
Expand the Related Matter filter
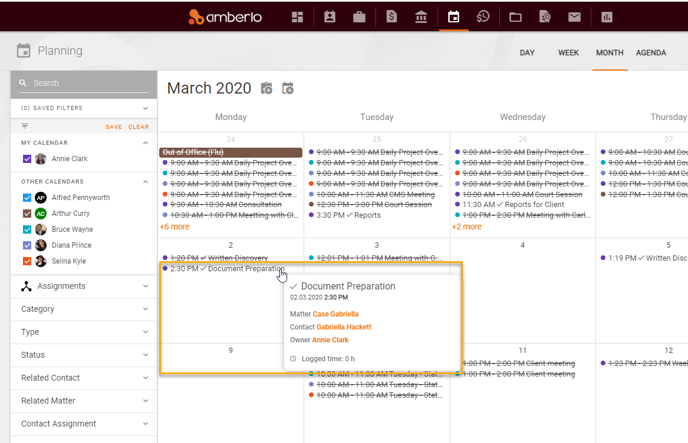point(145,400)
